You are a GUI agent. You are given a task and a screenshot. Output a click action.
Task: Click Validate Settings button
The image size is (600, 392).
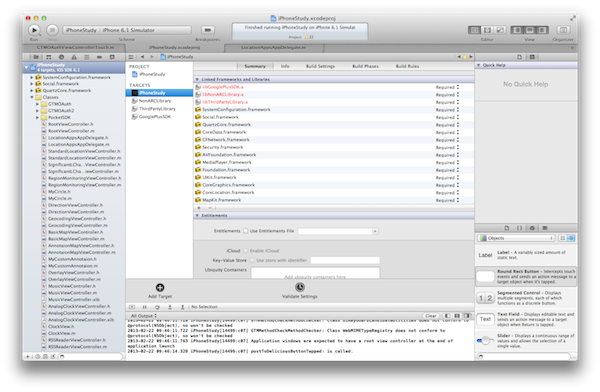click(300, 291)
